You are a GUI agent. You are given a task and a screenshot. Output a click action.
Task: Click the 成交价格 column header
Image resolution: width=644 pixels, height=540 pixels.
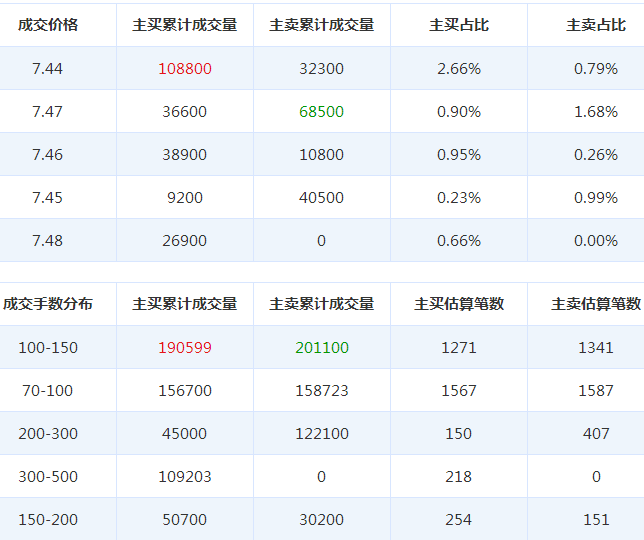48,25
